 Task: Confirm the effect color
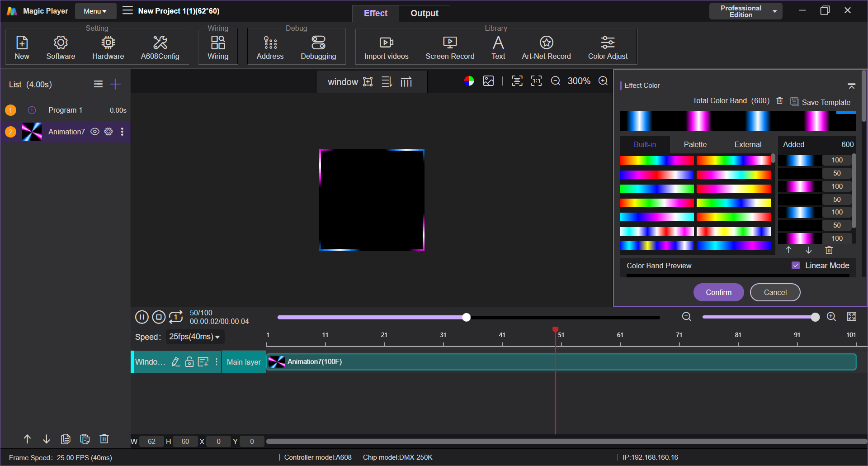718,292
